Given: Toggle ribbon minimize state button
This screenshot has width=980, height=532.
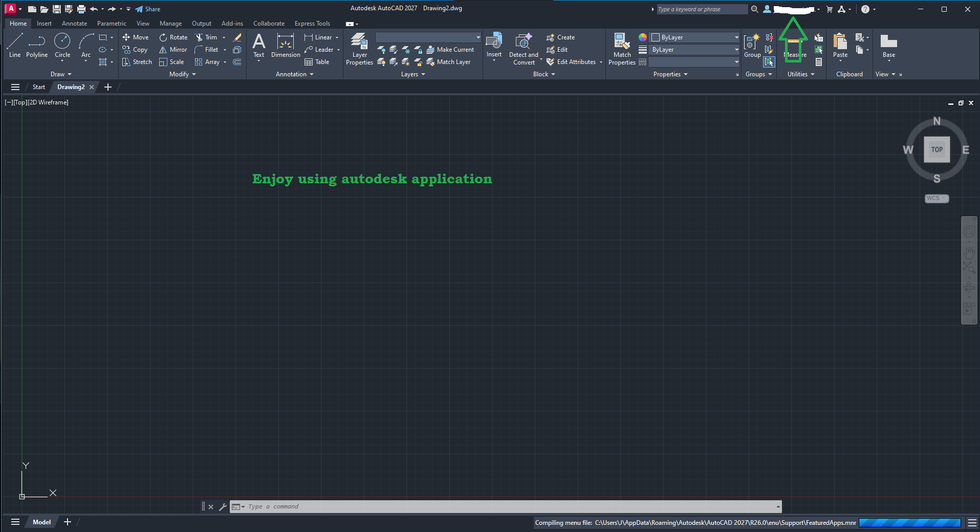Looking at the screenshot, I should click(x=350, y=24).
